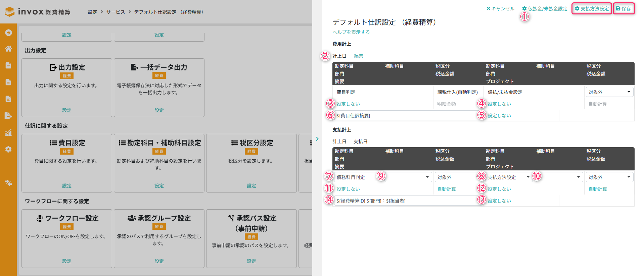Click the 税区分設定 list icon

point(234,143)
